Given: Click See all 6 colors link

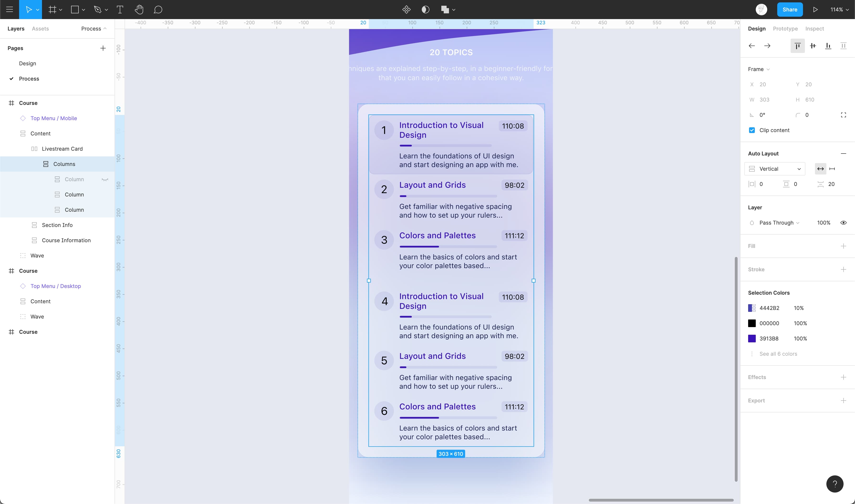Looking at the screenshot, I should 778,354.
